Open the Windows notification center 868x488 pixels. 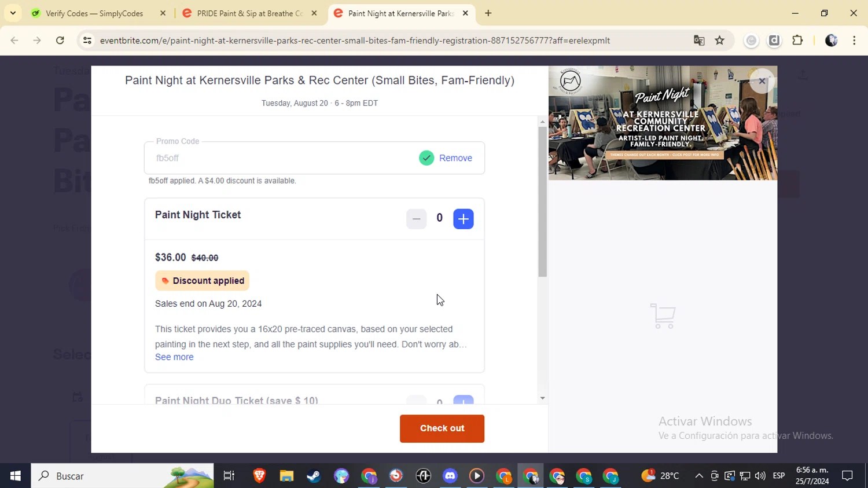[847, 476]
